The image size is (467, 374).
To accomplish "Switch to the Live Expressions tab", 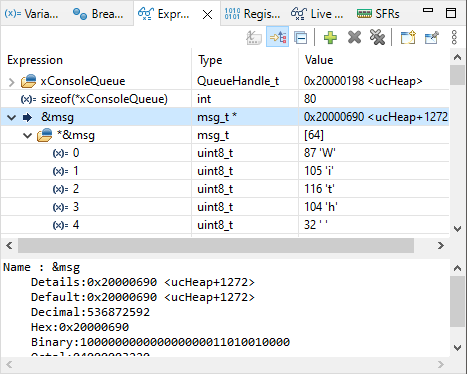I will click(x=317, y=14).
